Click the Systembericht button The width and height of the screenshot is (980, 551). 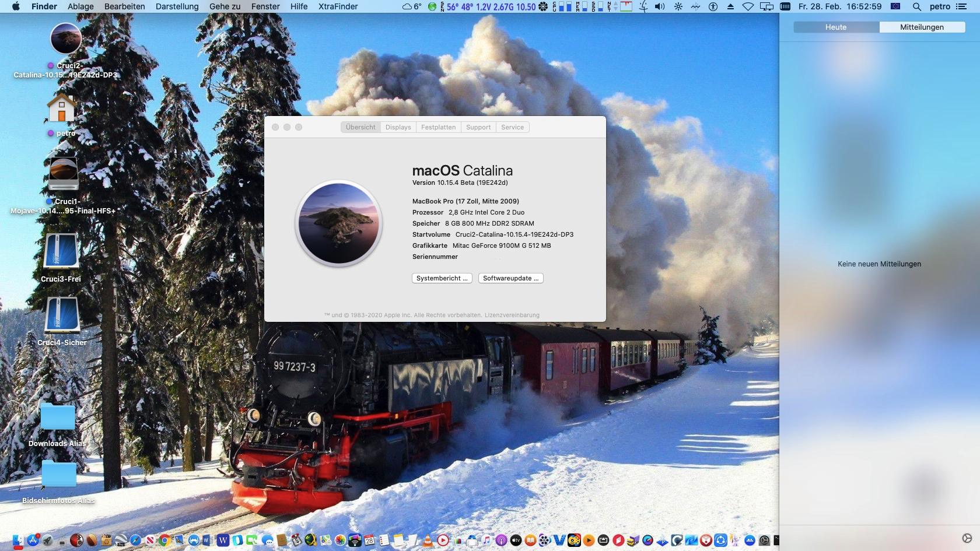point(442,278)
